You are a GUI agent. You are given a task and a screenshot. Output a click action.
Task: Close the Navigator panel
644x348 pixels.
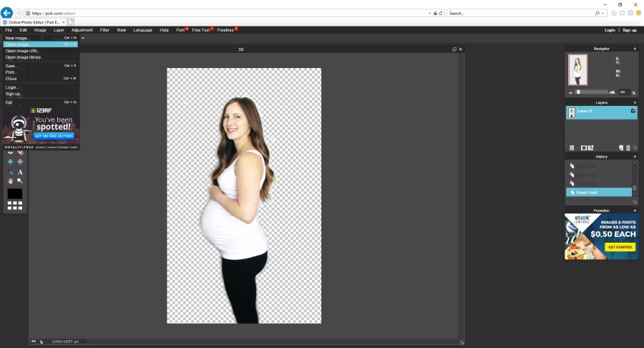click(x=634, y=49)
